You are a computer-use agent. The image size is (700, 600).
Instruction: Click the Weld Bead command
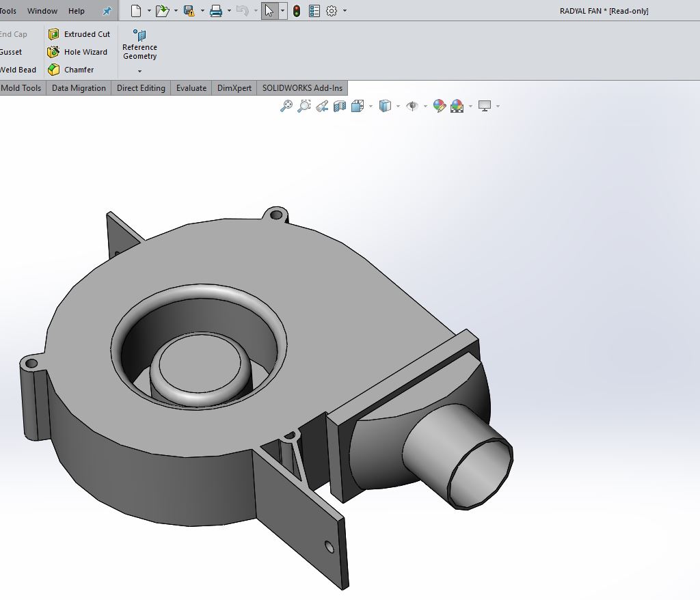point(18,70)
